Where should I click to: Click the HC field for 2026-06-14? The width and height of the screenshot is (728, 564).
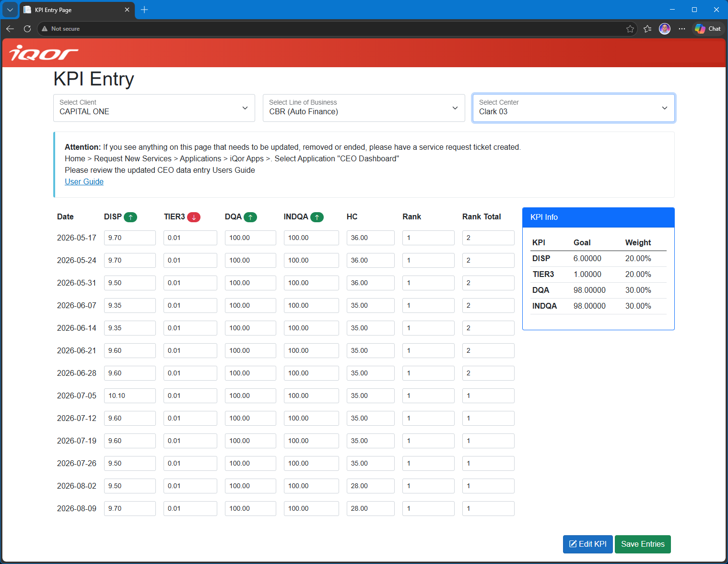point(371,328)
